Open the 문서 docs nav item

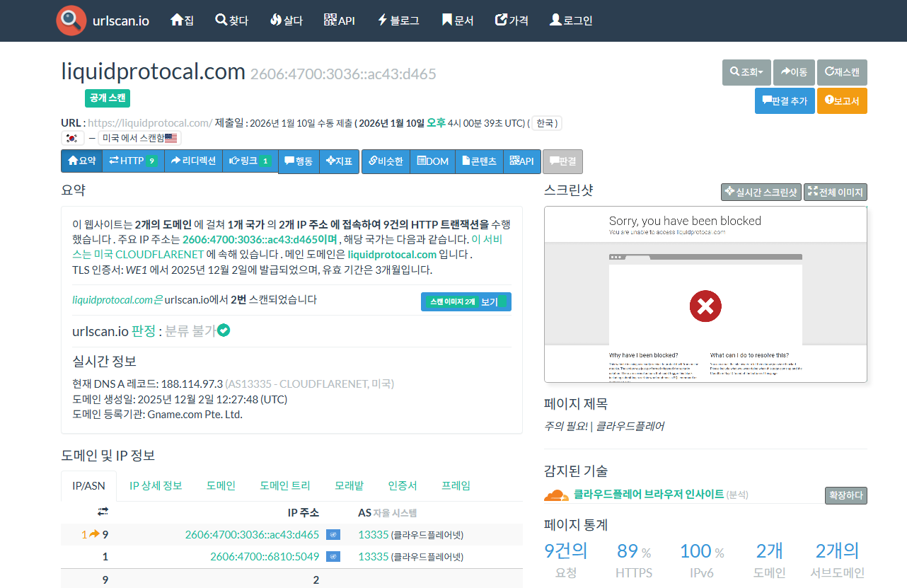pyautogui.click(x=458, y=21)
